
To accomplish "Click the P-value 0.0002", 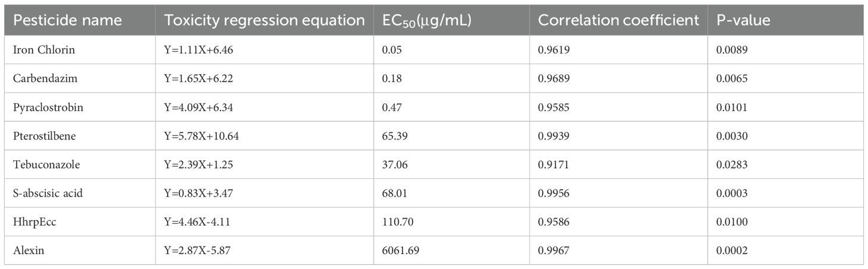I will point(731,251).
